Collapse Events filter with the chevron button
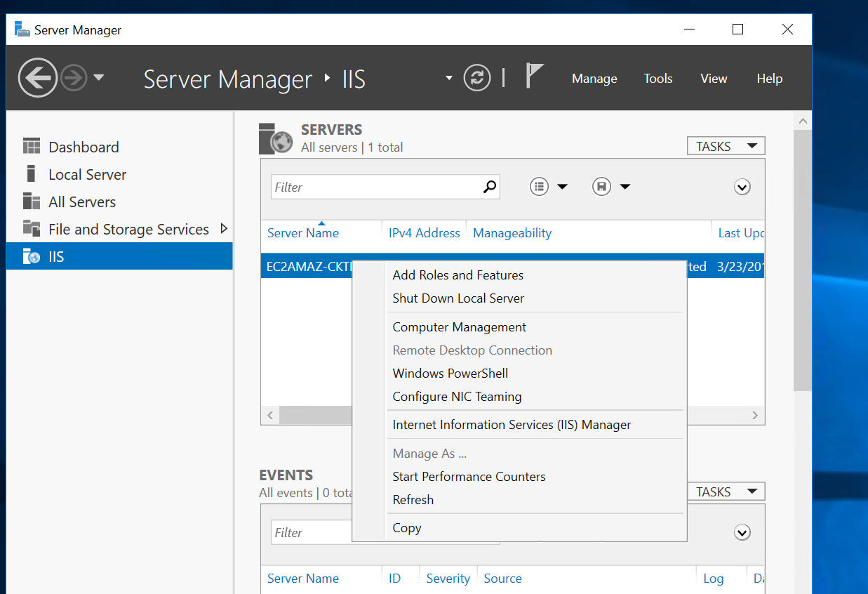This screenshot has height=594, width=868. tap(742, 532)
